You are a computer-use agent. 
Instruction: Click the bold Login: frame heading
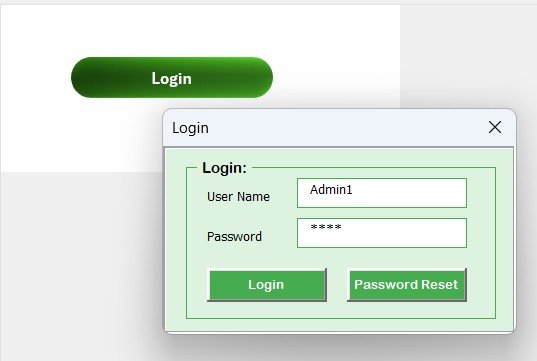224,168
